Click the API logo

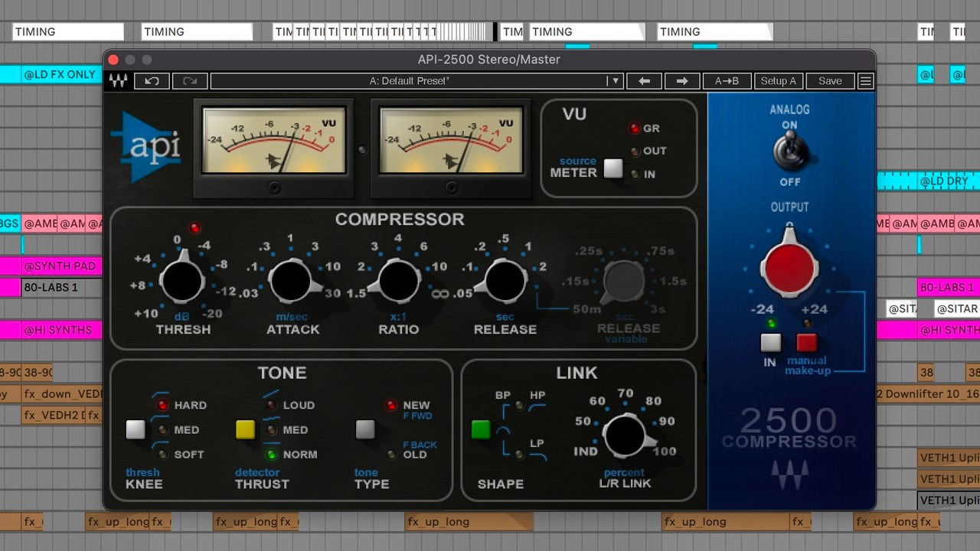[x=146, y=147]
